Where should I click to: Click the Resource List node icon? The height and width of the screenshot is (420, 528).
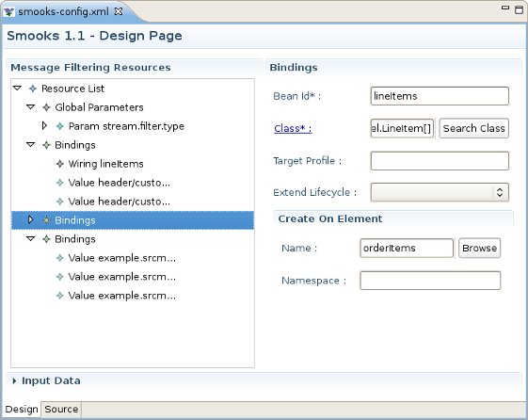coord(33,89)
